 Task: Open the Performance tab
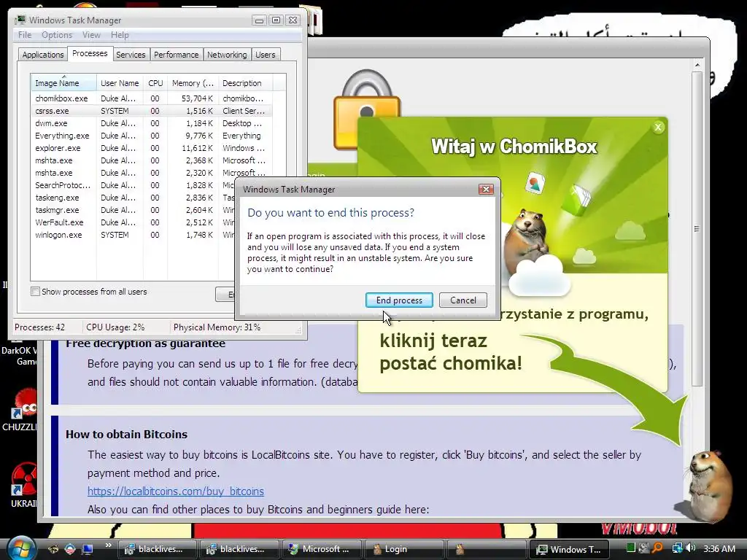point(176,55)
